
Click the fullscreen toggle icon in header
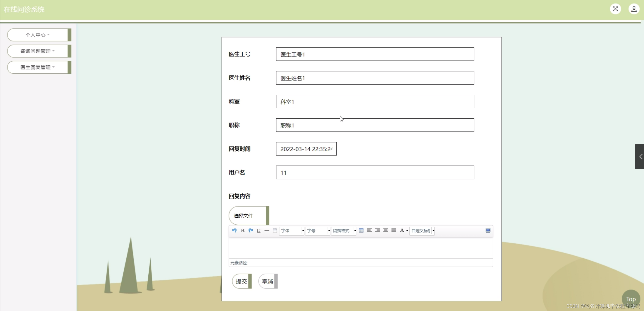pyautogui.click(x=615, y=9)
